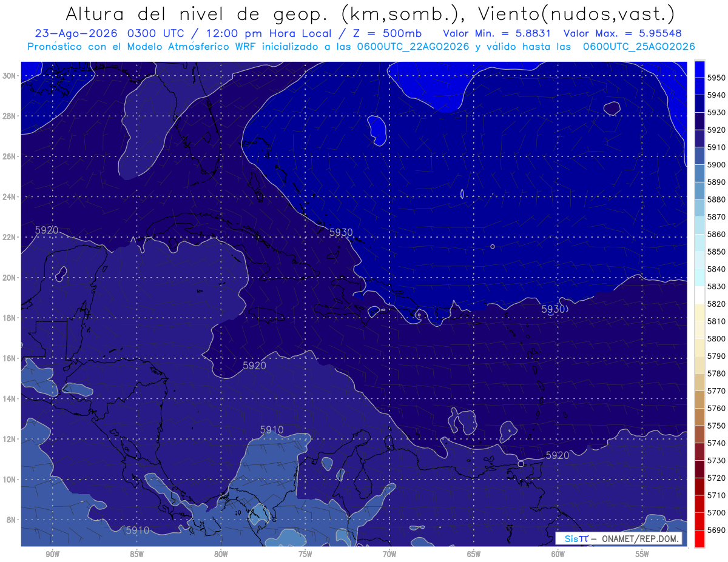This screenshot has width=728, height=562.
Task: Click the 20N latitude axis label
Action: coord(9,278)
